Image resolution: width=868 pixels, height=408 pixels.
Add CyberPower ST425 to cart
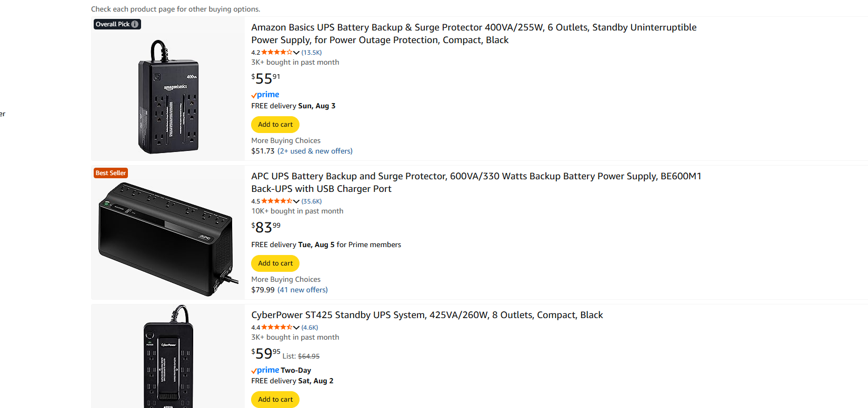(x=275, y=400)
